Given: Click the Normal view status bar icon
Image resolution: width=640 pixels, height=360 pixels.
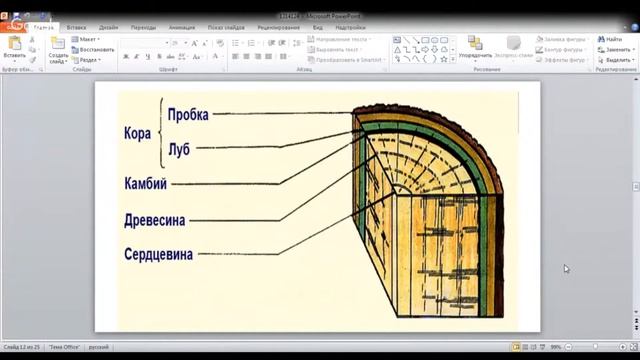Looking at the screenshot, I should point(516,347).
